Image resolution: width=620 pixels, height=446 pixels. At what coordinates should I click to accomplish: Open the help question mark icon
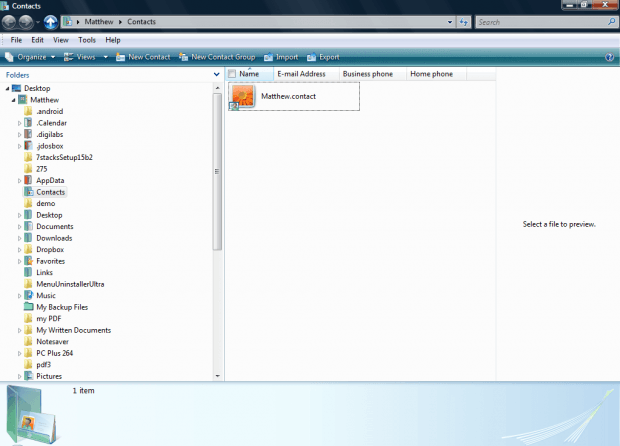(x=609, y=57)
